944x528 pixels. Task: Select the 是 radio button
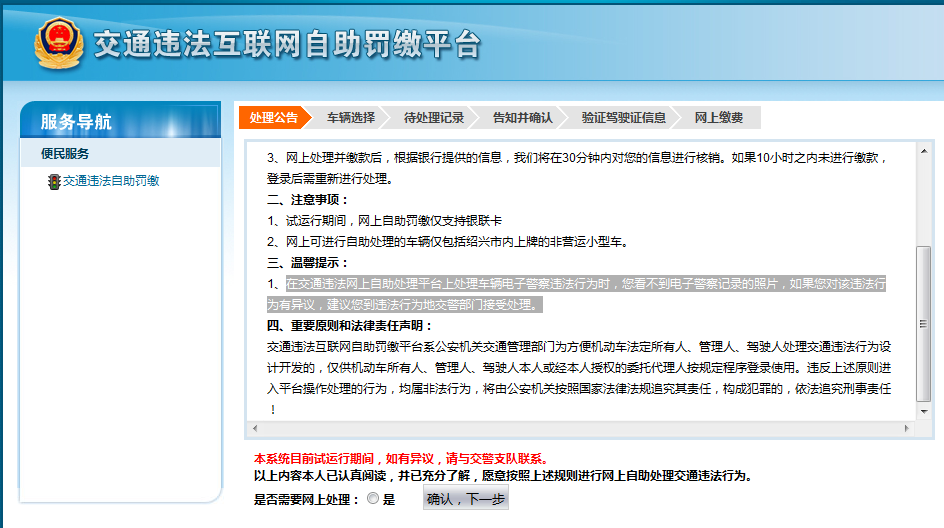coord(373,499)
